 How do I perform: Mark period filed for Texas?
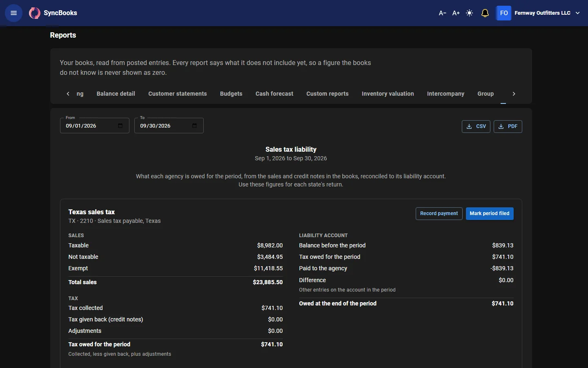[490, 213]
